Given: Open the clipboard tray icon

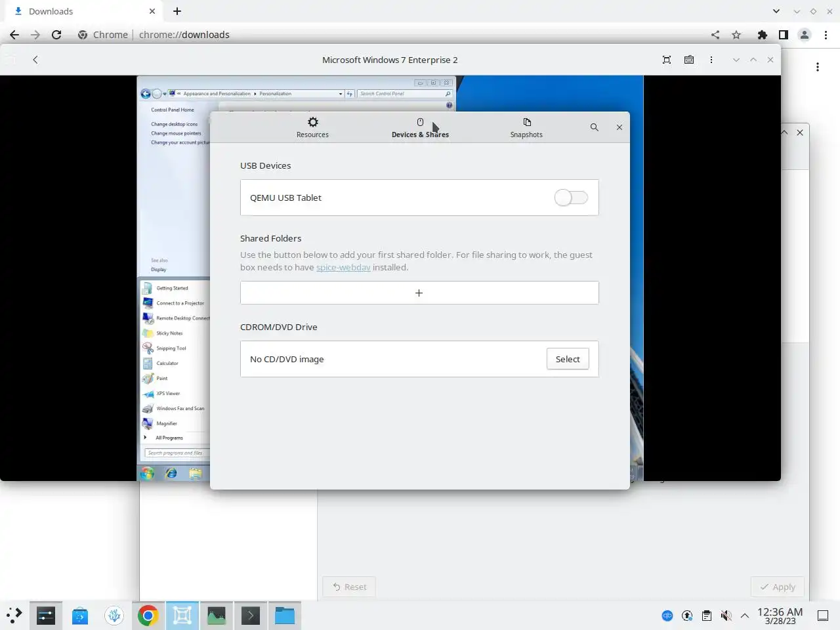Looking at the screenshot, I should (x=707, y=616).
